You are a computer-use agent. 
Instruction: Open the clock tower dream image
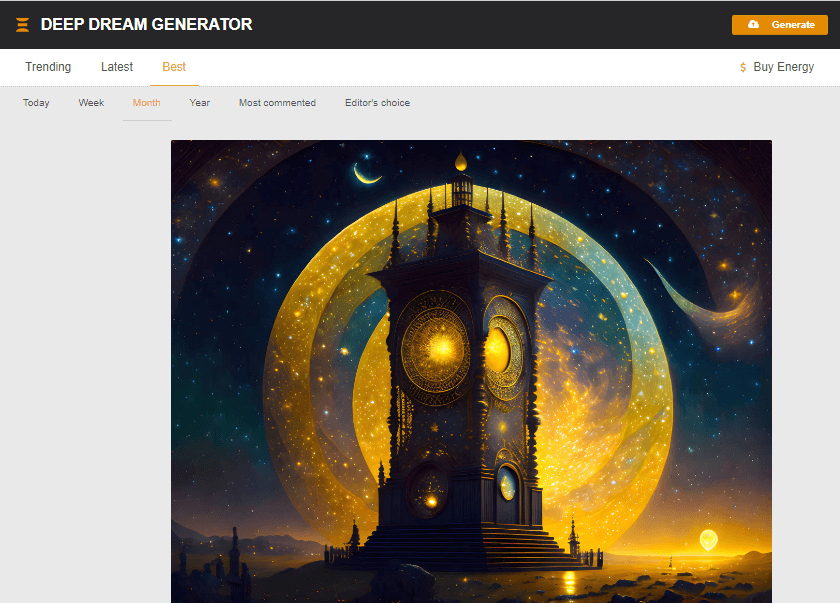[471, 372]
